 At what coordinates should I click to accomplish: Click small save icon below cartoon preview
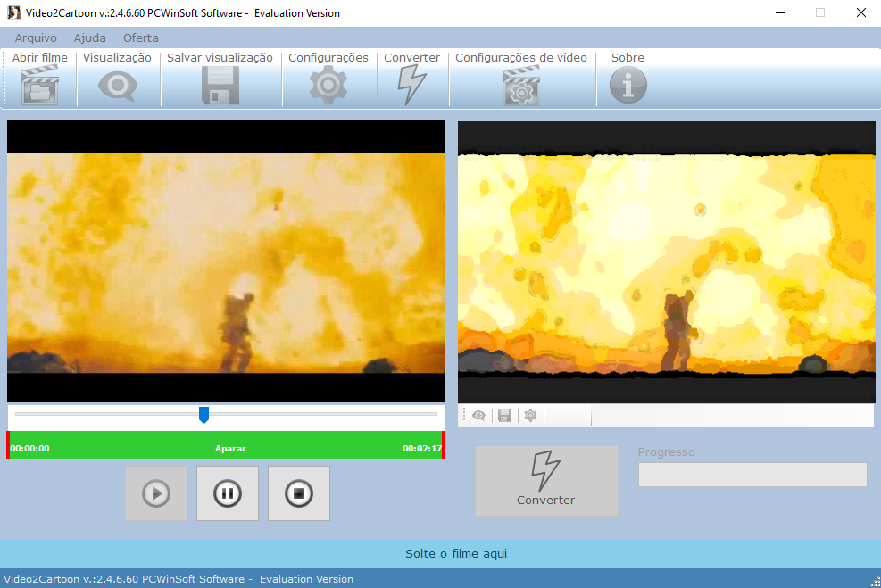pos(504,416)
